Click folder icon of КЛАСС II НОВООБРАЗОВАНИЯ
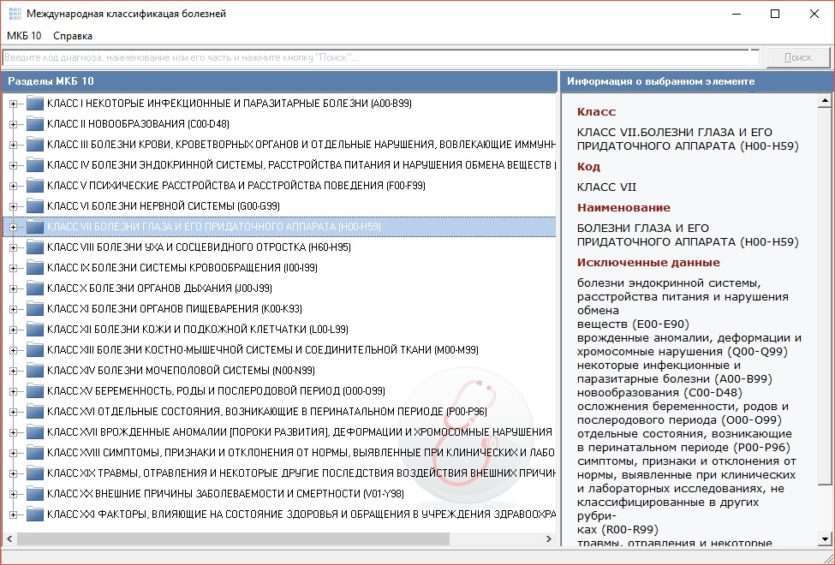This screenshot has width=835, height=565. [35, 124]
